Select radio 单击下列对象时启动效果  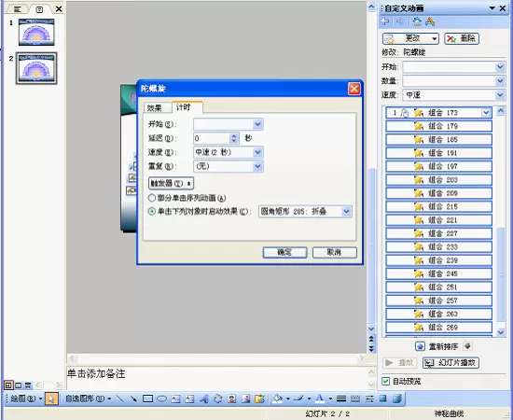152,212
